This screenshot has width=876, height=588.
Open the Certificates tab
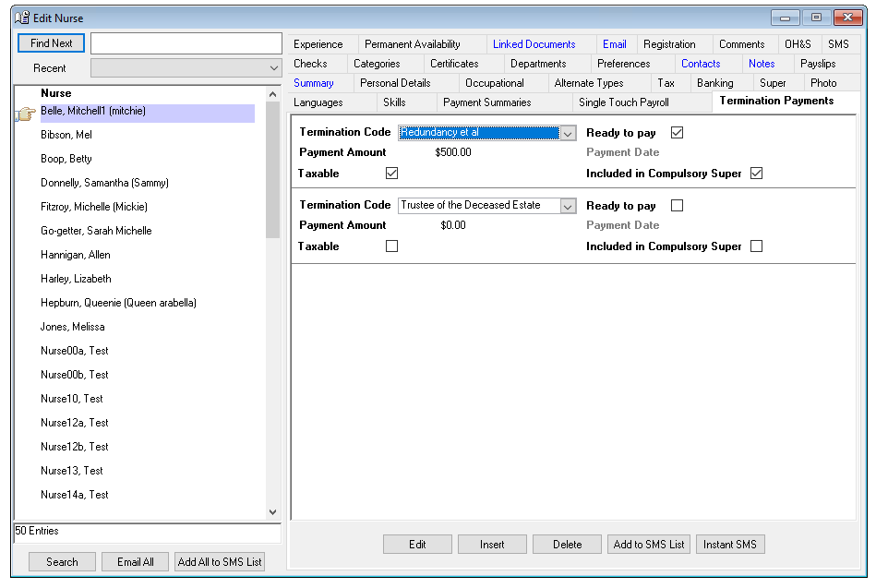pyautogui.click(x=454, y=64)
